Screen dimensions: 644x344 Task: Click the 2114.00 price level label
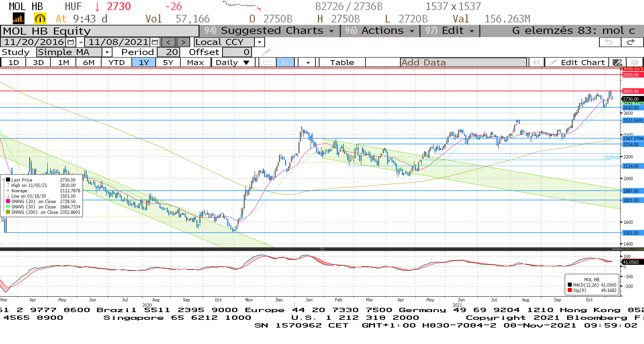(x=633, y=166)
